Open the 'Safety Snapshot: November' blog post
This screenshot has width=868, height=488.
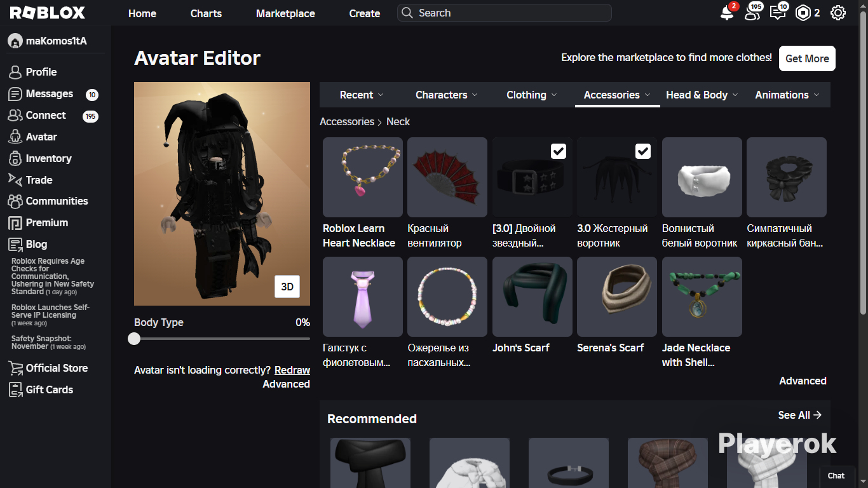tap(48, 342)
